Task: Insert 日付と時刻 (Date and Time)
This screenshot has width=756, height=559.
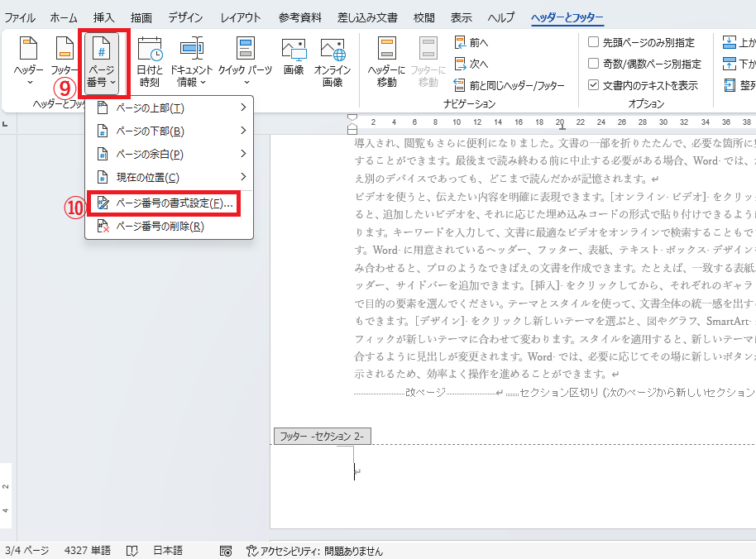Action: (150, 62)
